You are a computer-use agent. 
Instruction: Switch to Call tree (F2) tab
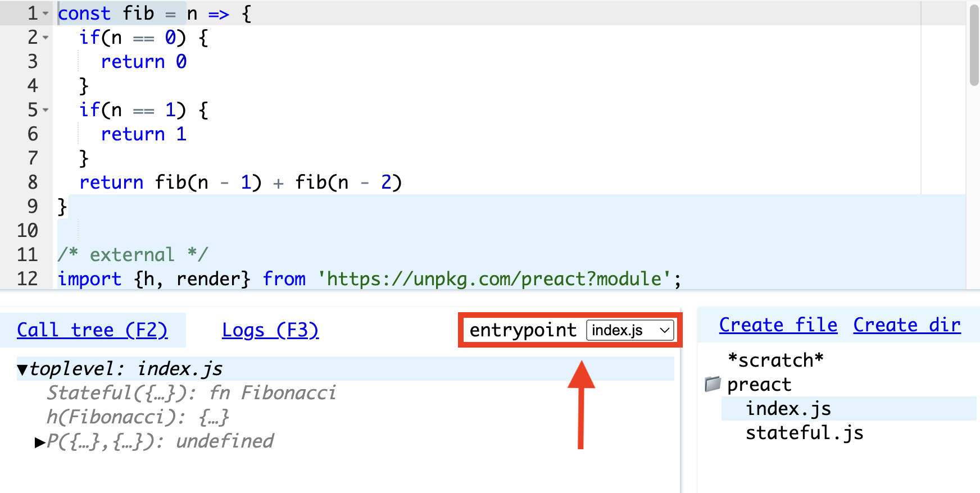coord(92,330)
